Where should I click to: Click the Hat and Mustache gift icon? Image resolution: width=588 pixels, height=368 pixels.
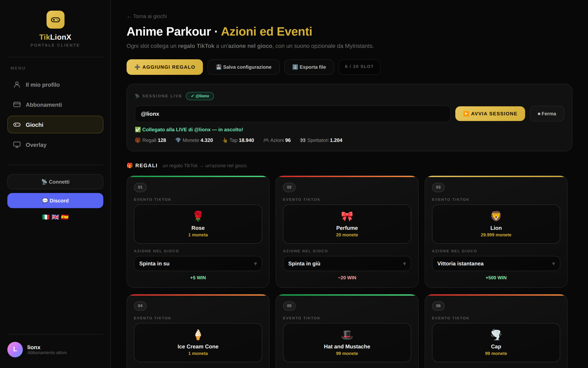[x=347, y=334]
